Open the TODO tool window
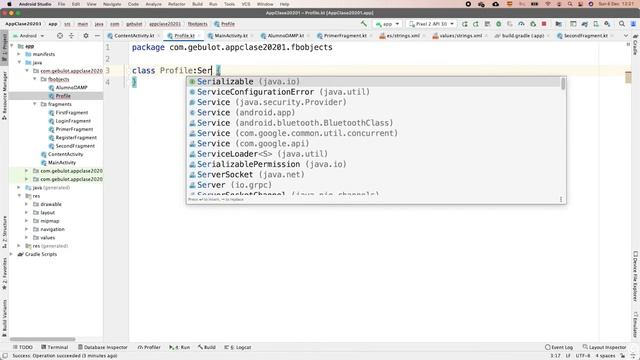The height and width of the screenshot is (360, 640). (x=22, y=347)
